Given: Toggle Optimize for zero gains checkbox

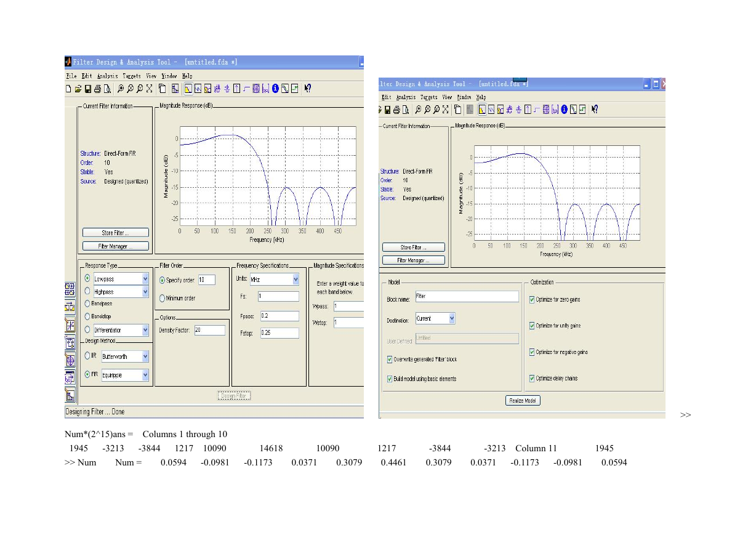Looking at the screenshot, I should pos(532,300).
